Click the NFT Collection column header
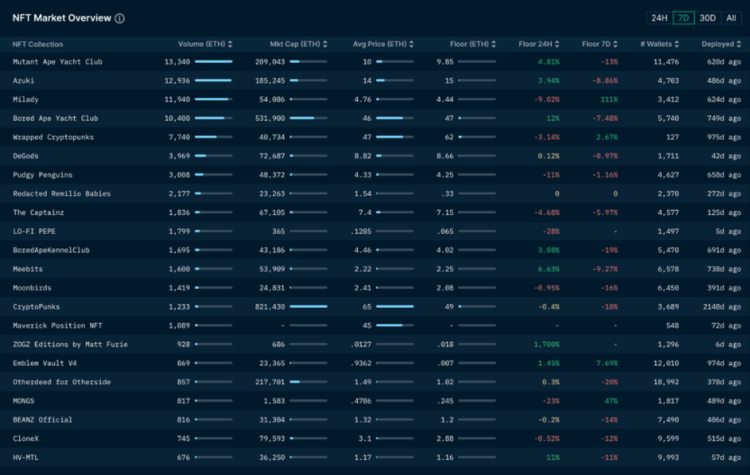The image size is (750, 475). (37, 44)
